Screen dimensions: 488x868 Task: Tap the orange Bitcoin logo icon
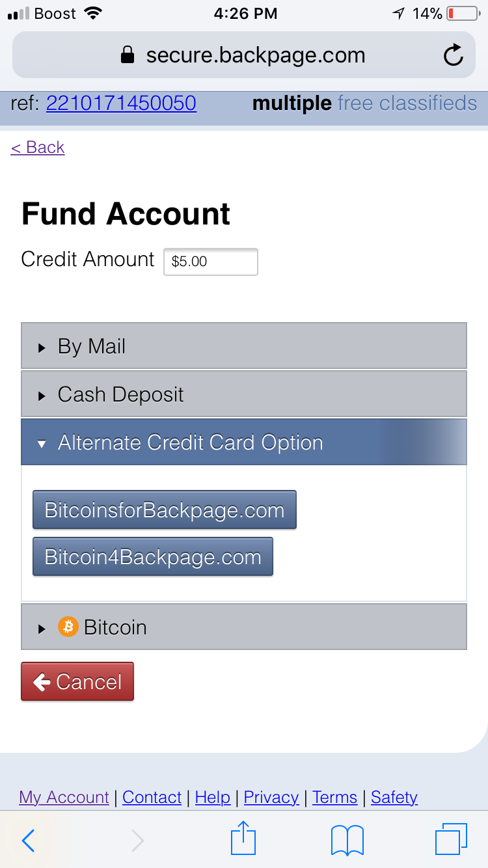68,627
